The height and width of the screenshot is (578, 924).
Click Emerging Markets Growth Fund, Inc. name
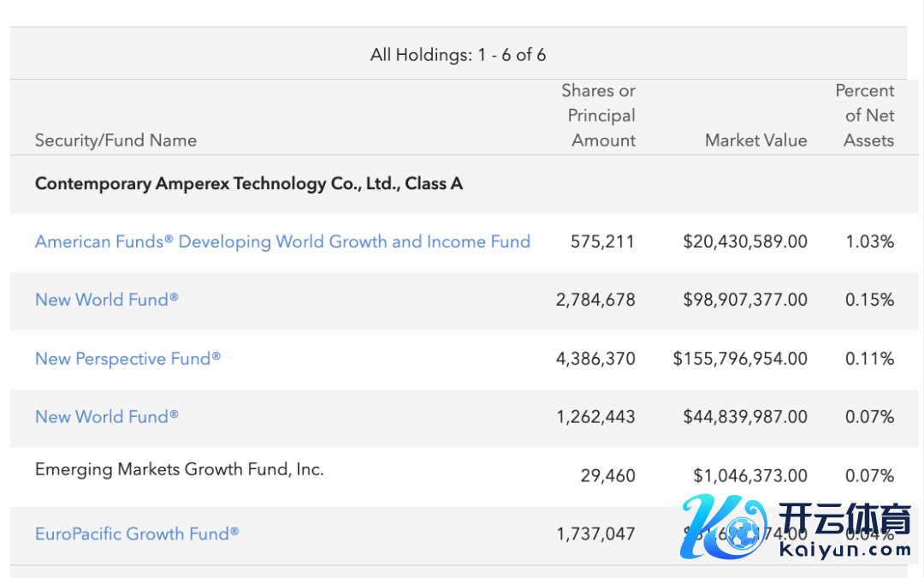tap(179, 469)
